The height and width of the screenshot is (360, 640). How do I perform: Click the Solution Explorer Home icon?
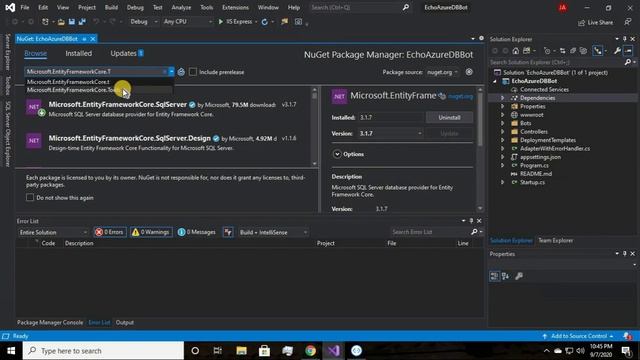516,51
